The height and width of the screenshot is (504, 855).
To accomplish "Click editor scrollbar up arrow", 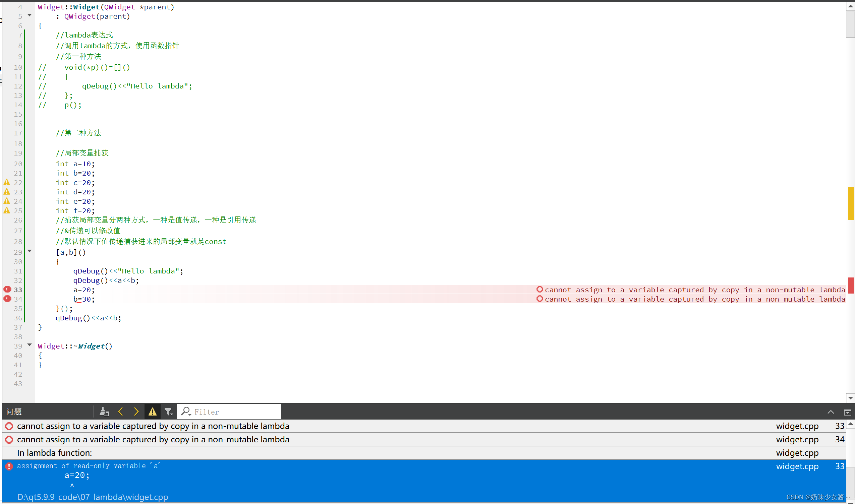I will point(850,6).
